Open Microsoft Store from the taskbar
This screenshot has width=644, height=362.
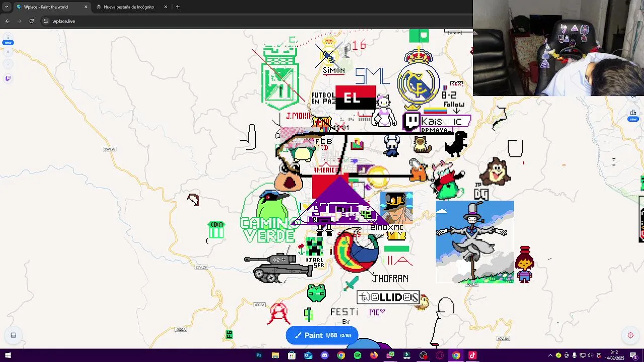pyautogui.click(x=292, y=355)
